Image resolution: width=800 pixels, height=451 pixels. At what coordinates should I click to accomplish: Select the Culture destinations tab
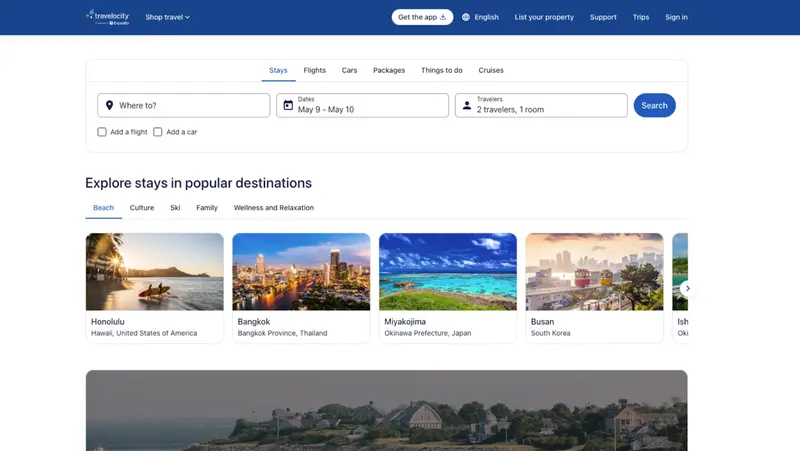(142, 208)
